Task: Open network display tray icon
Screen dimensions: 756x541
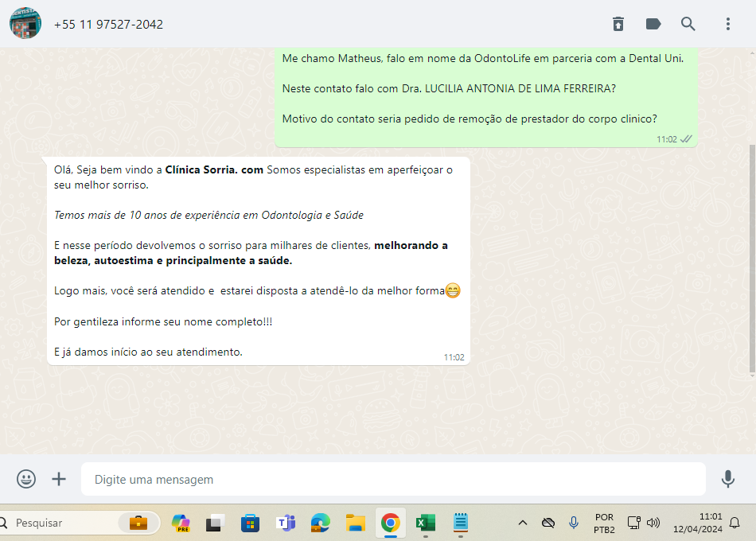Action: pos(633,523)
